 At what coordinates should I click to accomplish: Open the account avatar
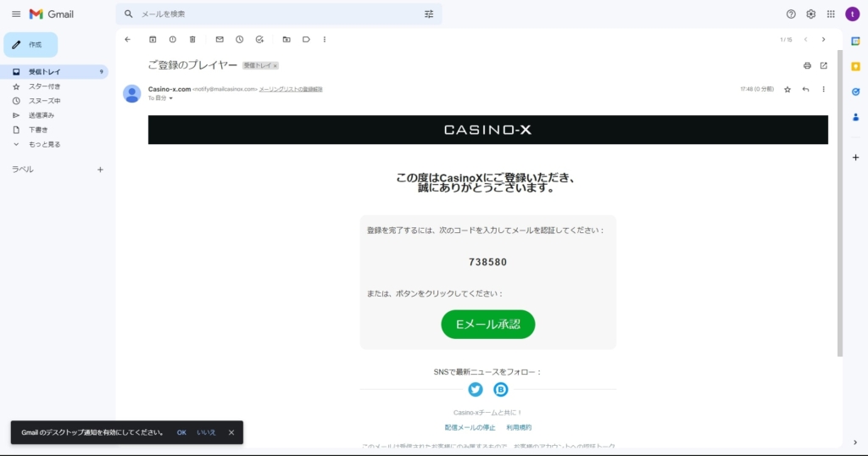coord(853,14)
